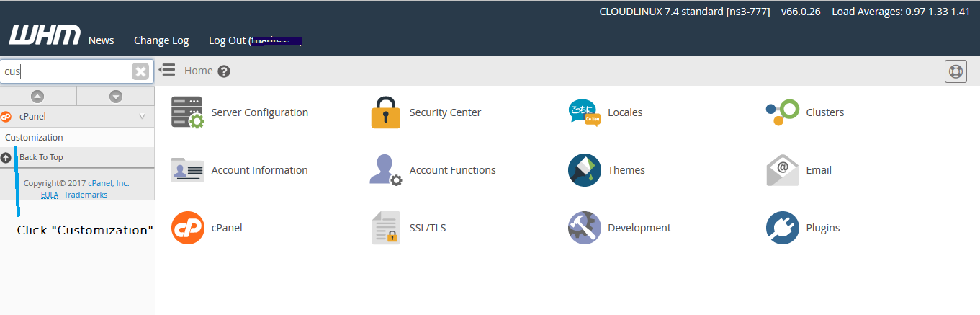980x315 pixels.
Task: Open the EULA link
Action: click(50, 195)
